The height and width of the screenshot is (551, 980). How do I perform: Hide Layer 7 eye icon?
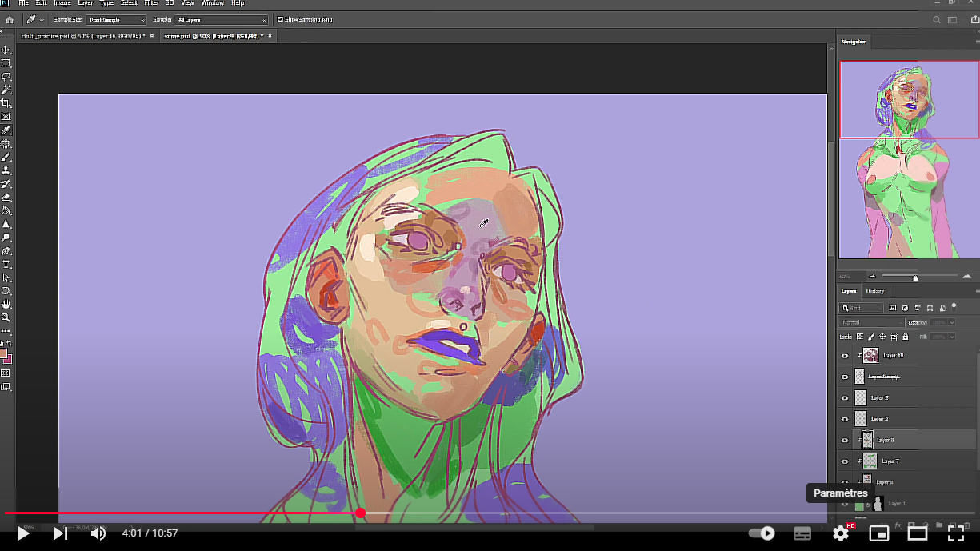point(845,461)
